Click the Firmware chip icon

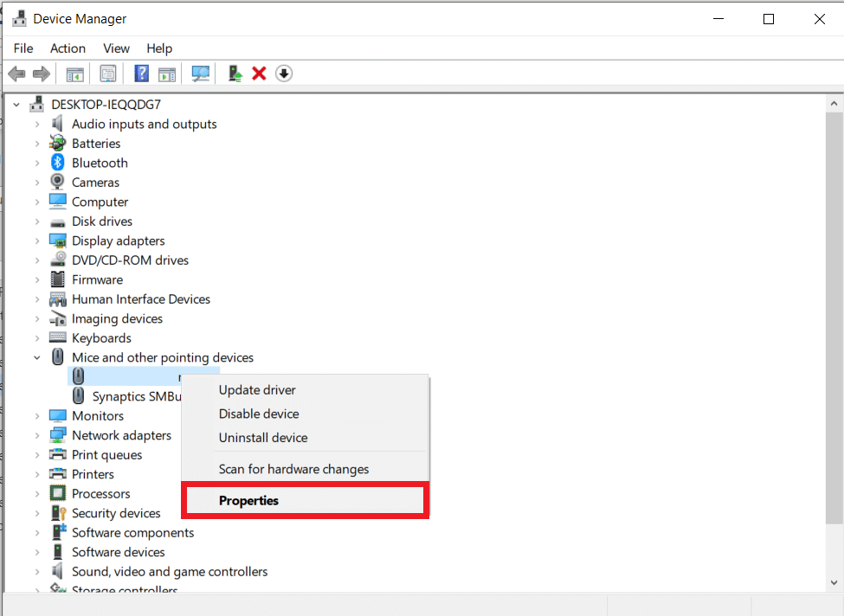click(58, 279)
